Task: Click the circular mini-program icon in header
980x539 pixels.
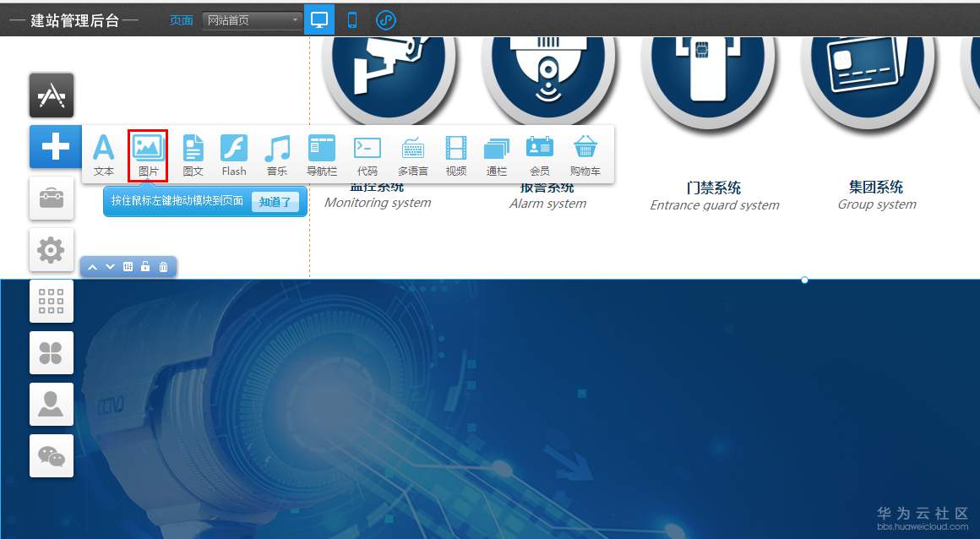Action: tap(385, 20)
